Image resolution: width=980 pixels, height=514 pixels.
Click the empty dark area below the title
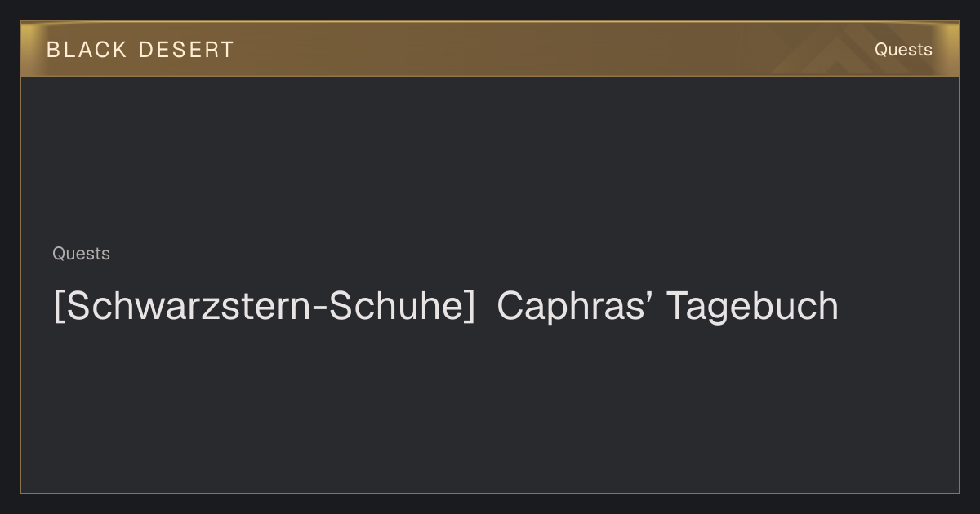[490, 408]
